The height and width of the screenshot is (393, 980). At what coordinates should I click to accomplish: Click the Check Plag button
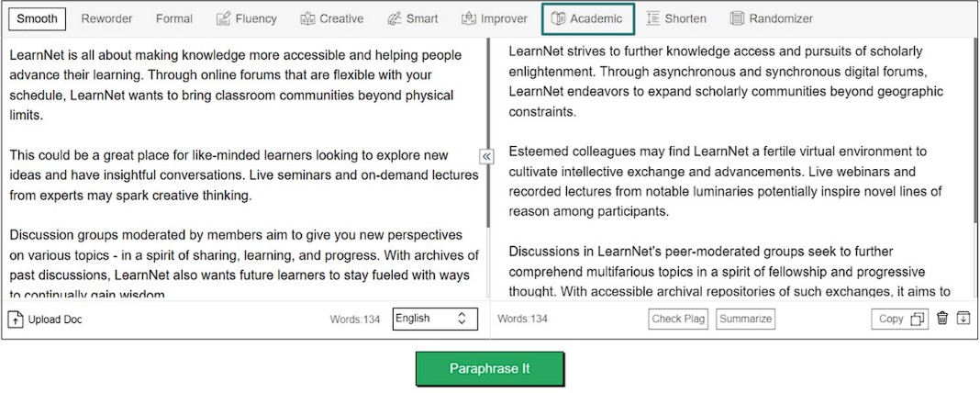(x=678, y=319)
